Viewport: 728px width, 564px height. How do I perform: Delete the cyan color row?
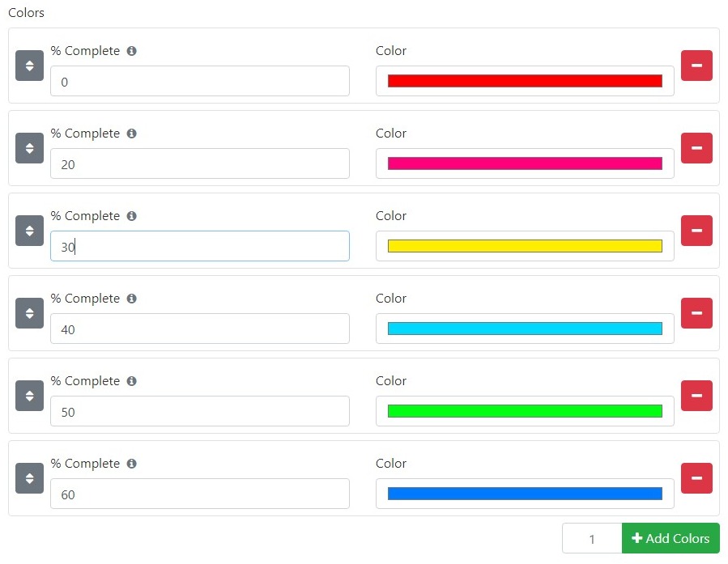click(696, 313)
